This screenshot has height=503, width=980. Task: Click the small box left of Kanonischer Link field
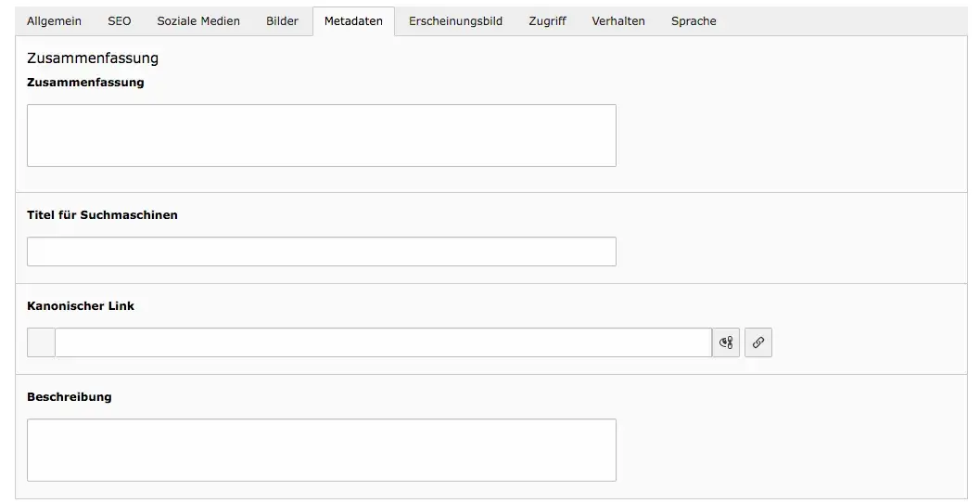coord(41,342)
